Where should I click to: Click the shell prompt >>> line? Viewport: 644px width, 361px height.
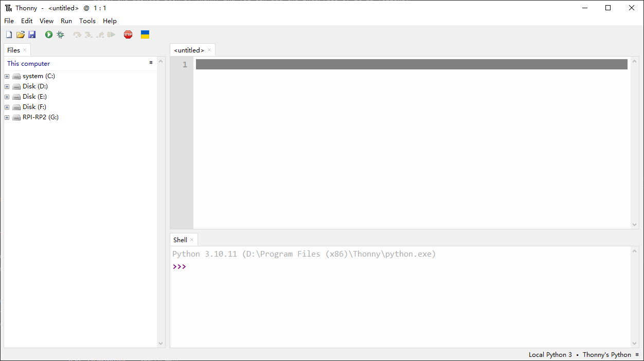pyautogui.click(x=180, y=267)
